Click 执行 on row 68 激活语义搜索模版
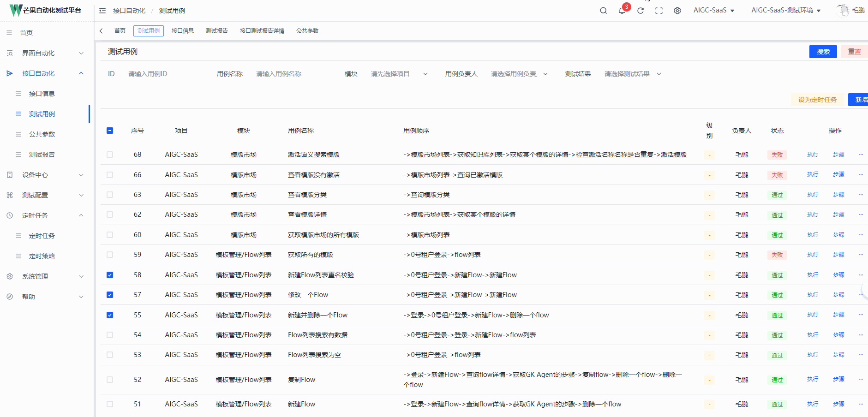868x417 pixels. click(x=812, y=155)
